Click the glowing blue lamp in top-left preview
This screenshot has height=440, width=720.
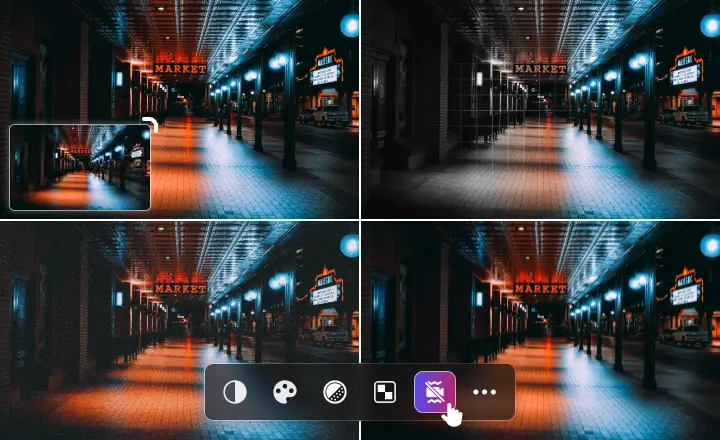[x=349, y=26]
